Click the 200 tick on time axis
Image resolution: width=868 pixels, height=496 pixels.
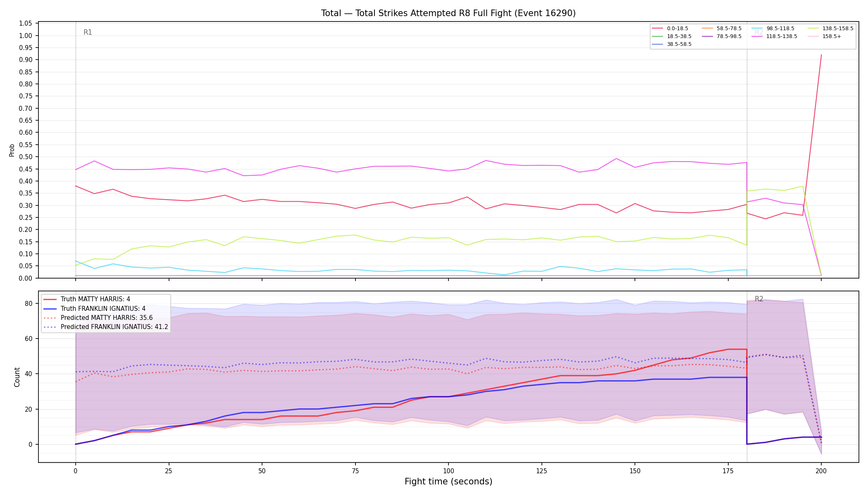(x=821, y=470)
